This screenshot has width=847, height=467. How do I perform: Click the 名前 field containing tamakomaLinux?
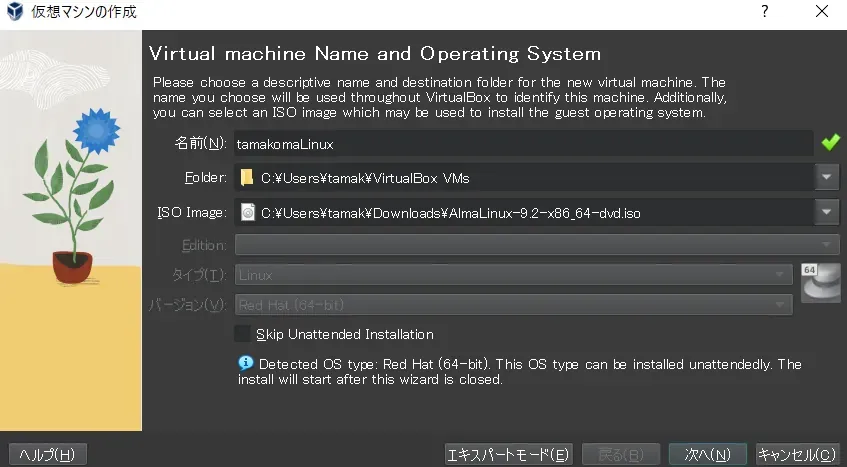(x=523, y=144)
